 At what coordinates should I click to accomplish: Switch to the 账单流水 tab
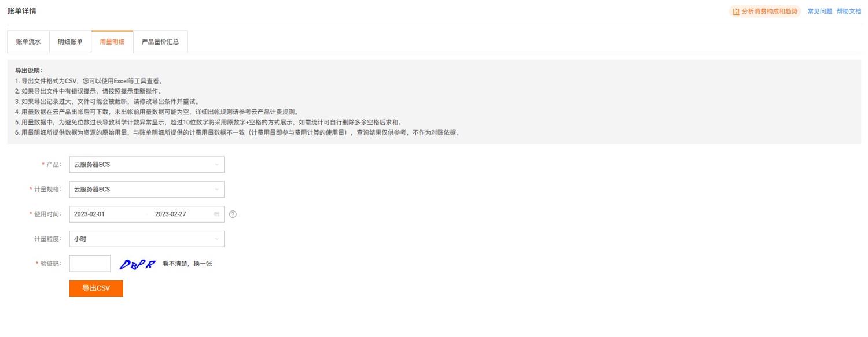tap(28, 42)
